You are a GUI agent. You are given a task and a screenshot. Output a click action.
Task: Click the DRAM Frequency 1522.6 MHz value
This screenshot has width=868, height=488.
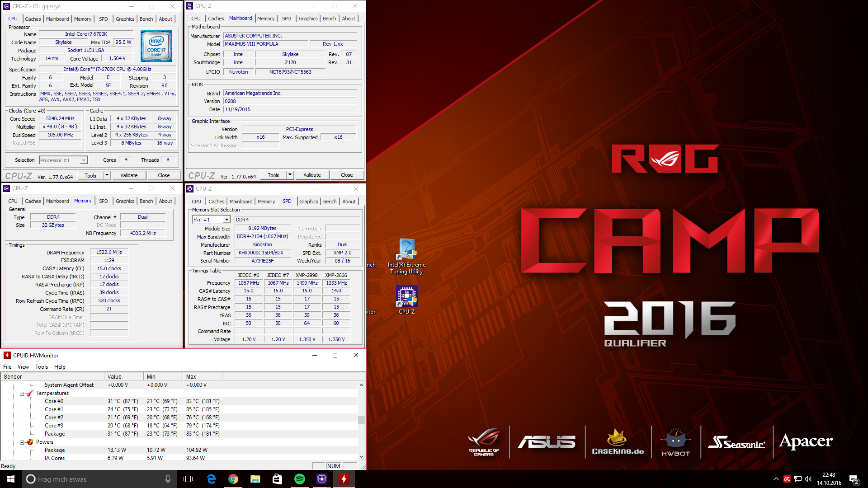pyautogui.click(x=109, y=252)
